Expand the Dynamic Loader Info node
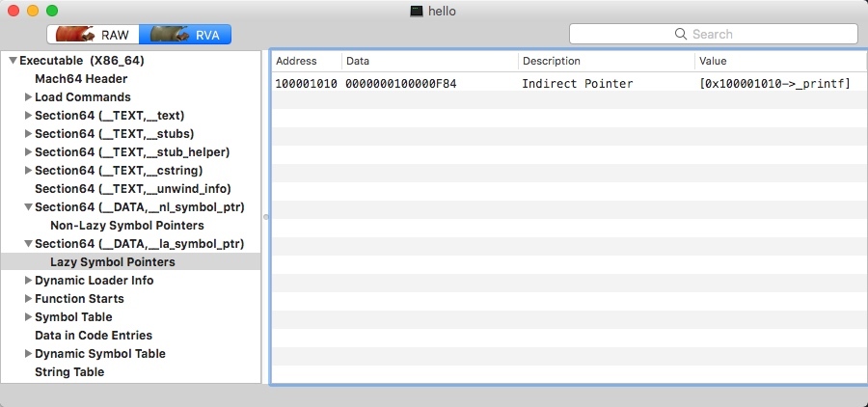Screen dimensions: 868x407 click(28, 281)
